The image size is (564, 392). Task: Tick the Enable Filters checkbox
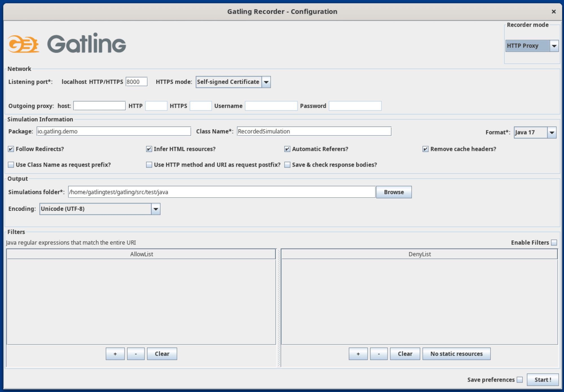point(554,243)
